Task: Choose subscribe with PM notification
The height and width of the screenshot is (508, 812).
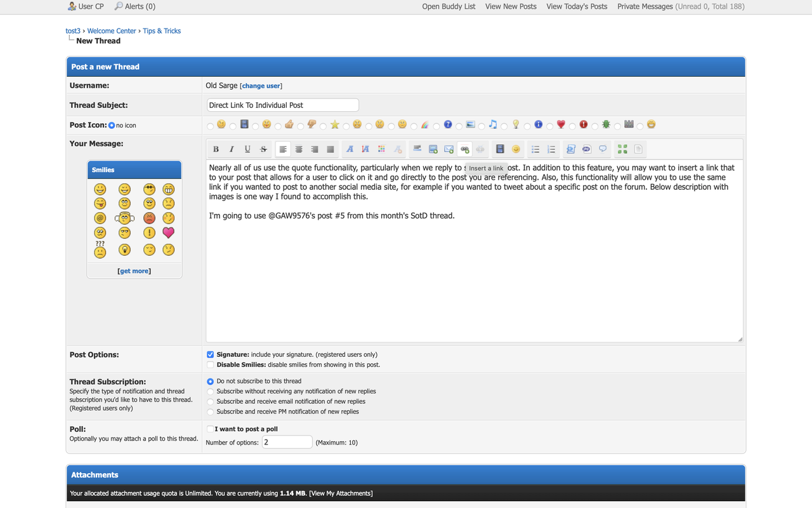Action: click(x=211, y=411)
